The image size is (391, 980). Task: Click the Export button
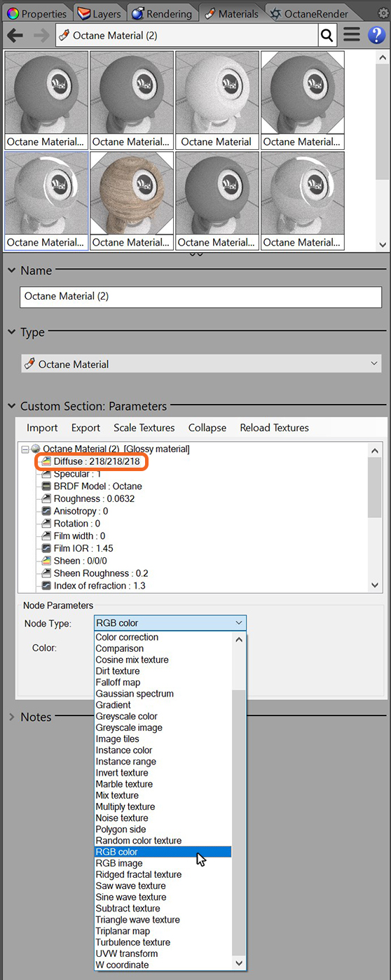[85, 428]
